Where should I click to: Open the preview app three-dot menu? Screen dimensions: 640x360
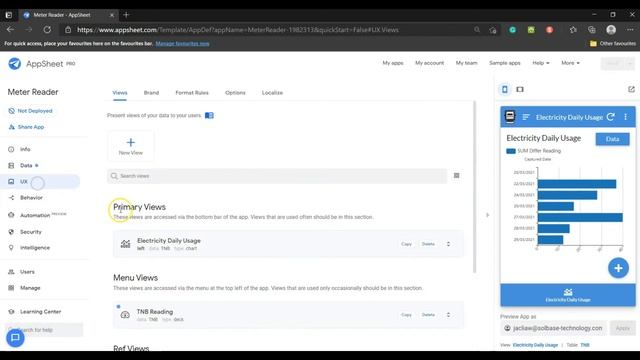coord(625,117)
